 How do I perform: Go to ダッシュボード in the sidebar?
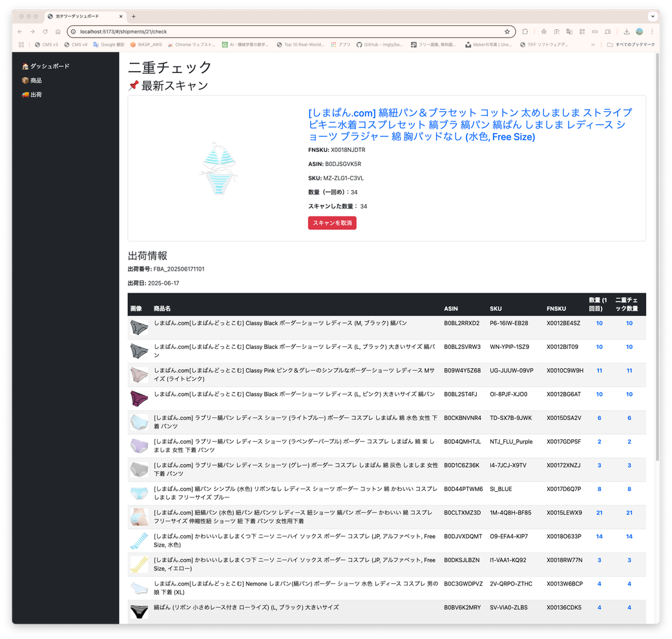[x=45, y=66]
